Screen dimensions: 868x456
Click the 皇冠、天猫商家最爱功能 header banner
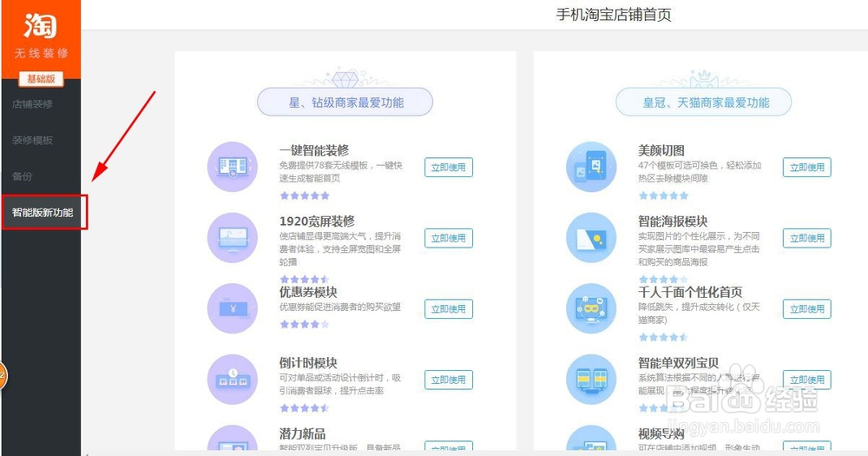[x=704, y=102]
